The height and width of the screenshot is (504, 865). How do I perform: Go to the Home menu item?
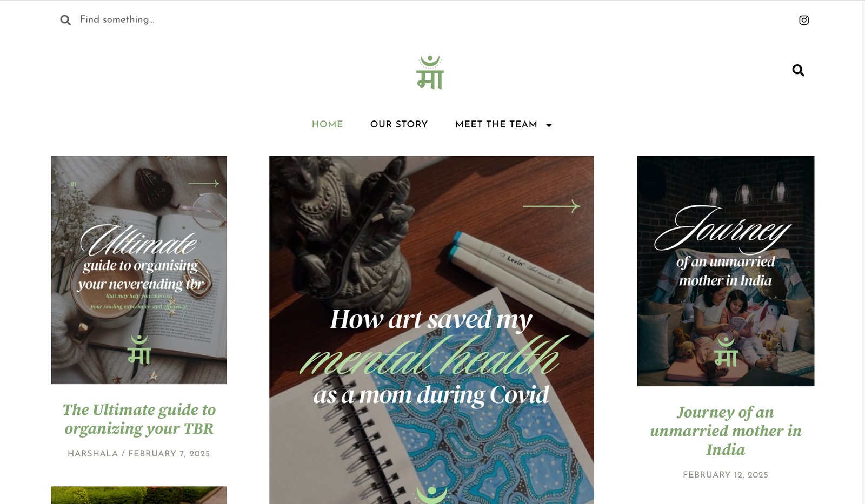click(x=328, y=124)
